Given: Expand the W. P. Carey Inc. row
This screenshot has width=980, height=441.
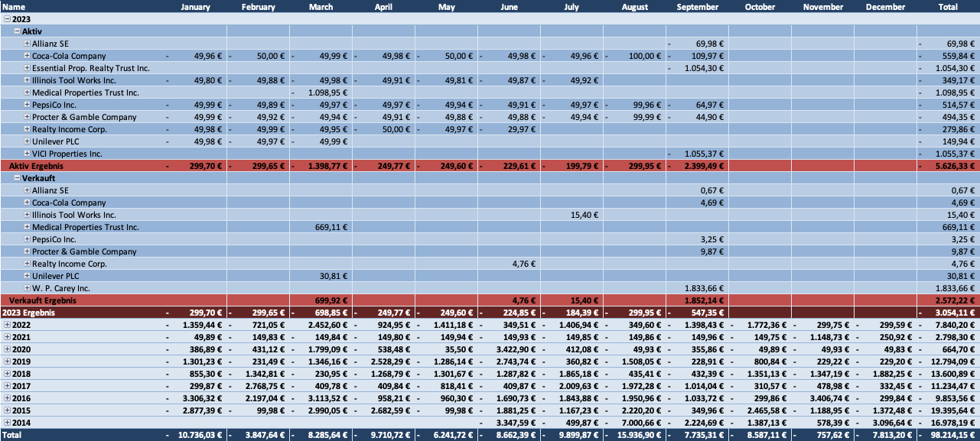Looking at the screenshot, I should (x=27, y=288).
